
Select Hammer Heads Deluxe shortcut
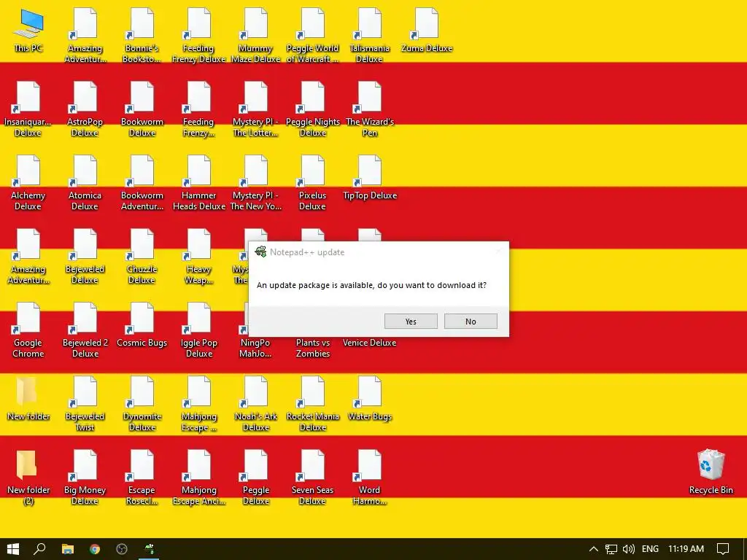199,183
